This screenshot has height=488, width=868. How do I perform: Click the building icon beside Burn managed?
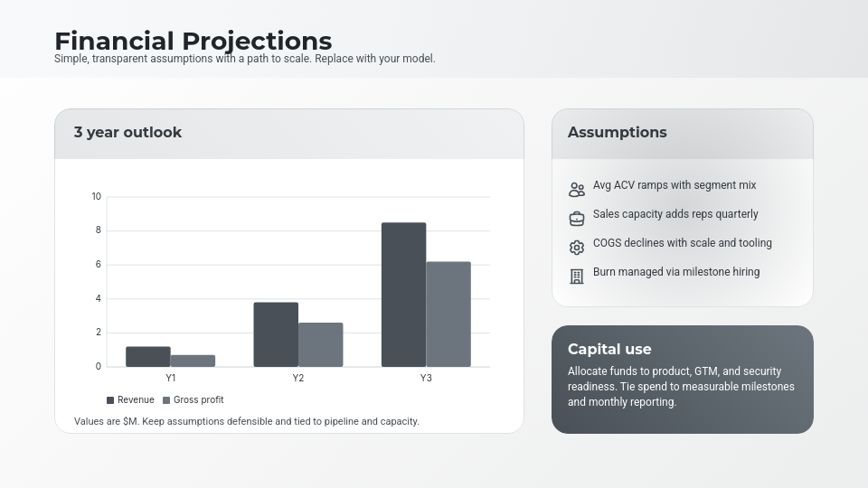[577, 277]
